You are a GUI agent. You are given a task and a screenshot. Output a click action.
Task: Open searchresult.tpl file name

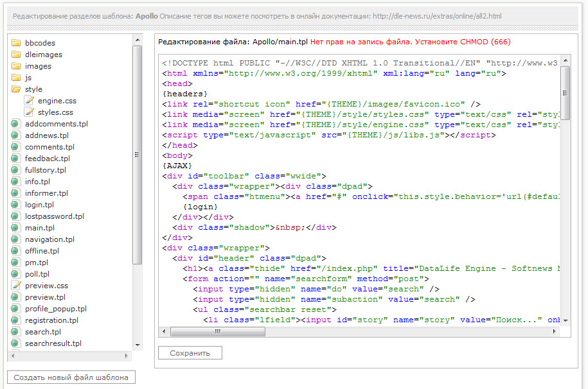pyautogui.click(x=53, y=343)
